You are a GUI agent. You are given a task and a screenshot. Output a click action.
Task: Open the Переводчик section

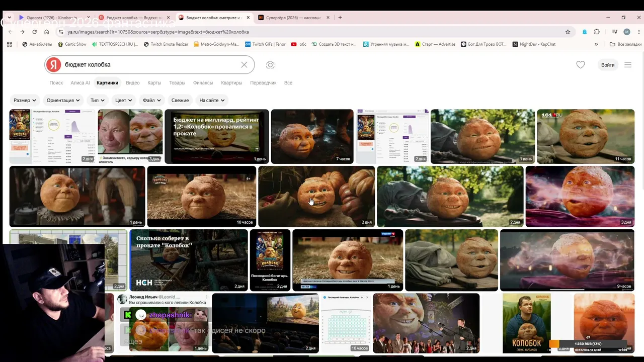click(x=263, y=83)
